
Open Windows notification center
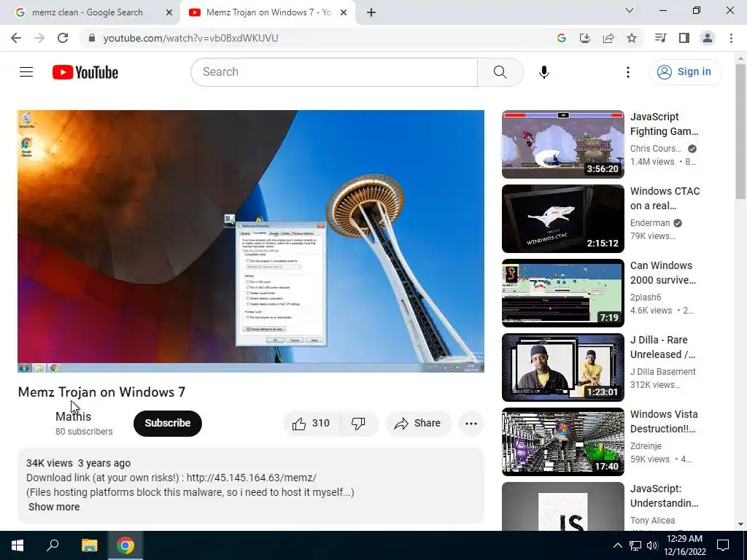723,545
